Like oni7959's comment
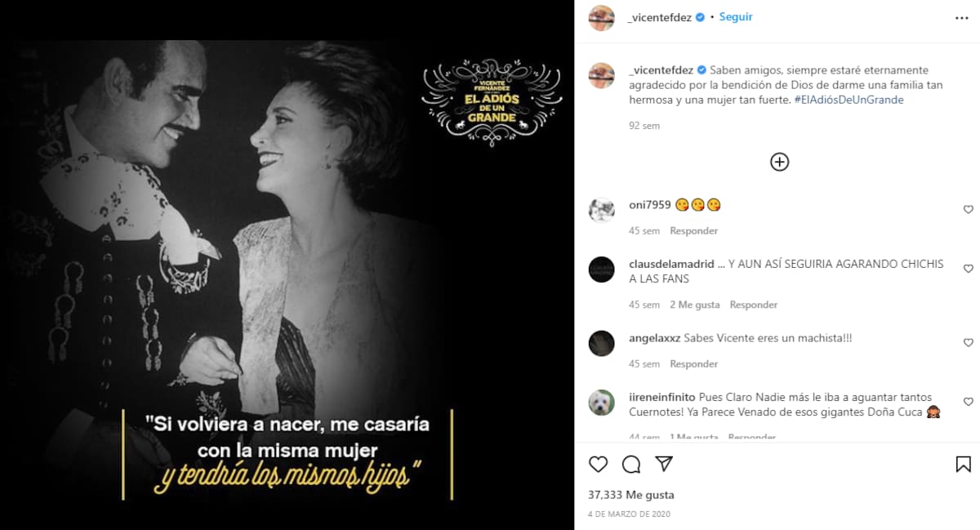This screenshot has height=530, width=980. pos(969,210)
